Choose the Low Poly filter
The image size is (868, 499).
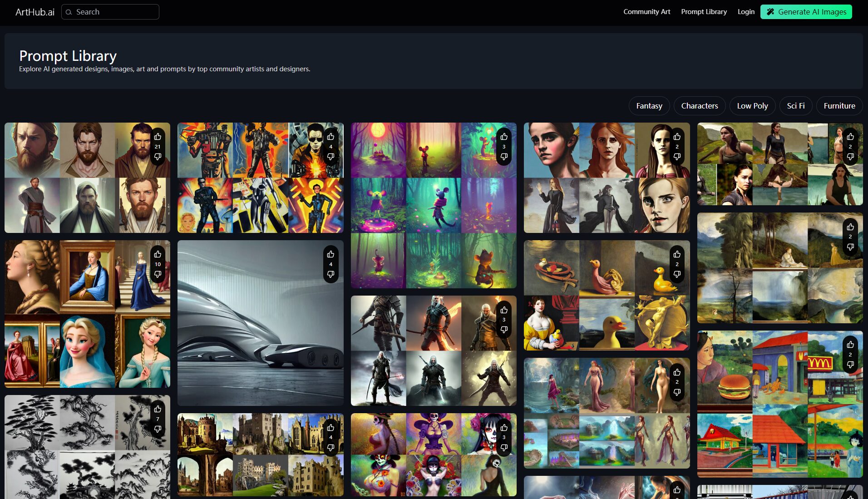[752, 106]
